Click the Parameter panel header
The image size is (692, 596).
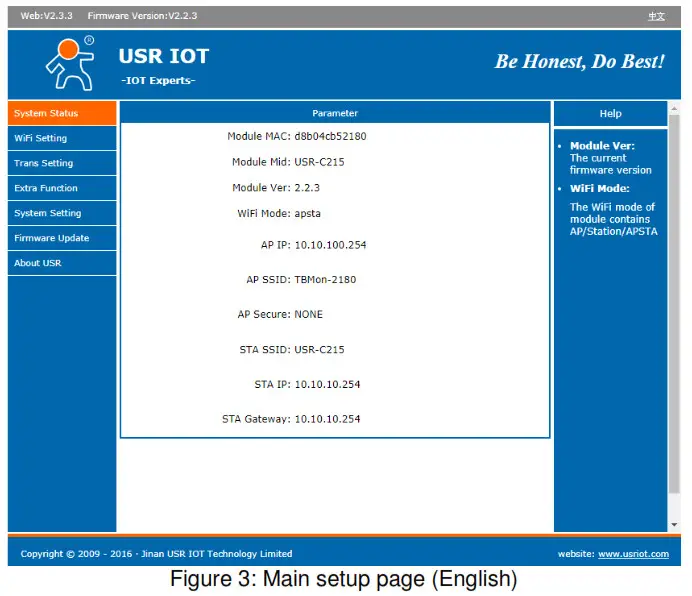coord(335,113)
